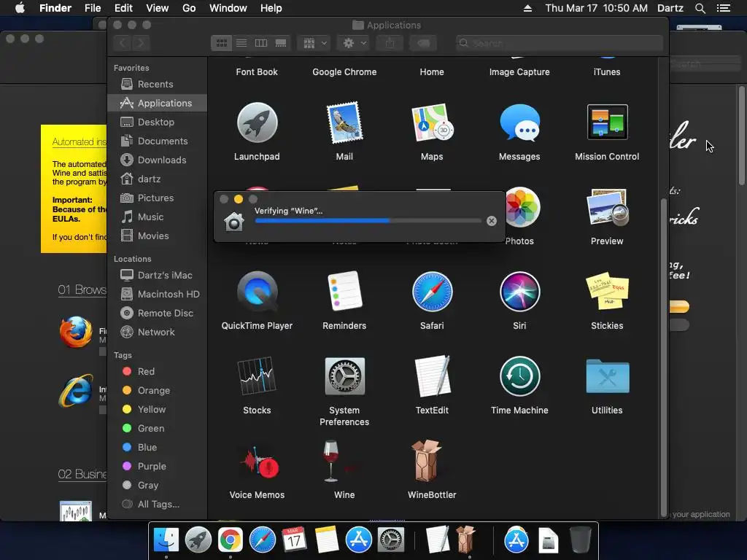
Task: Click the Verifying Wine progress bar
Action: pos(368,221)
